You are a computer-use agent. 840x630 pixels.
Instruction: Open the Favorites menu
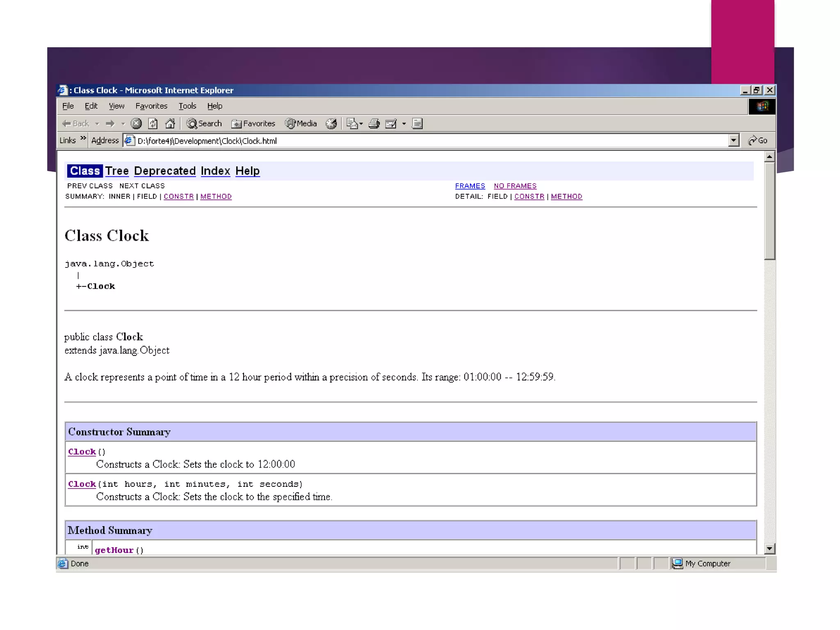(151, 106)
